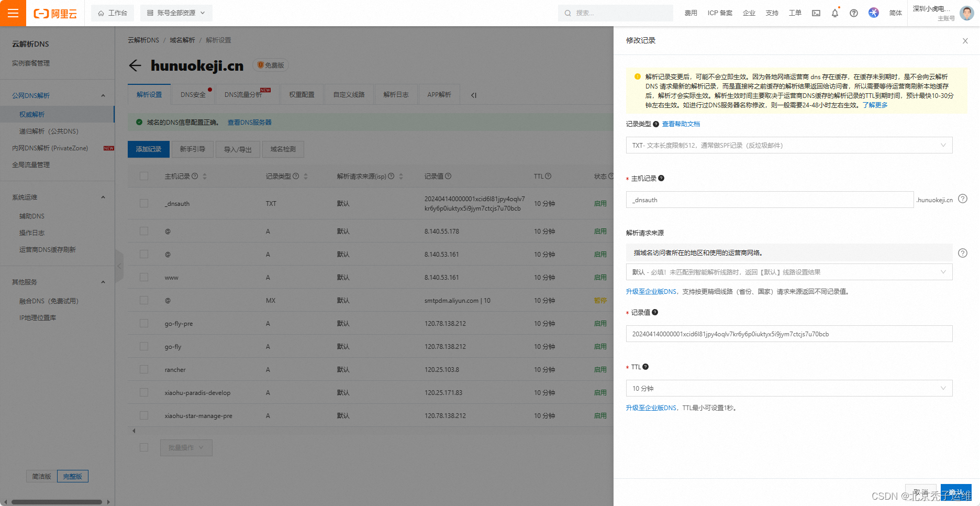Screen dimensions: 980x506
Task: Click the AI assistant star icon
Action: (x=874, y=13)
